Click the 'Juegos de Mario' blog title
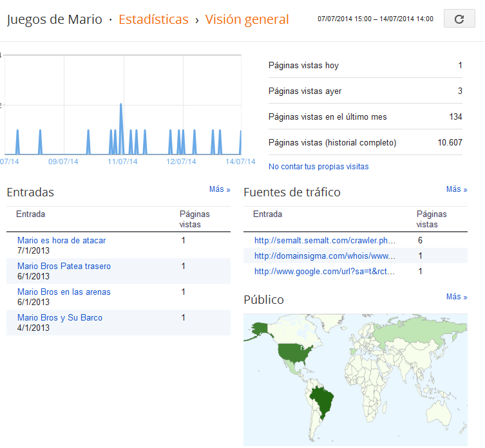This screenshot has height=448, width=485. [55, 19]
